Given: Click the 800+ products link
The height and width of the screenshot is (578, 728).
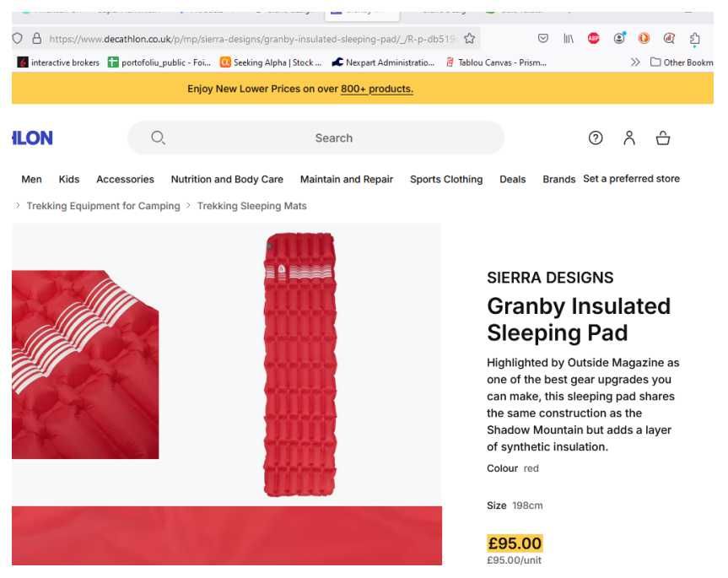Looking at the screenshot, I should (376, 89).
